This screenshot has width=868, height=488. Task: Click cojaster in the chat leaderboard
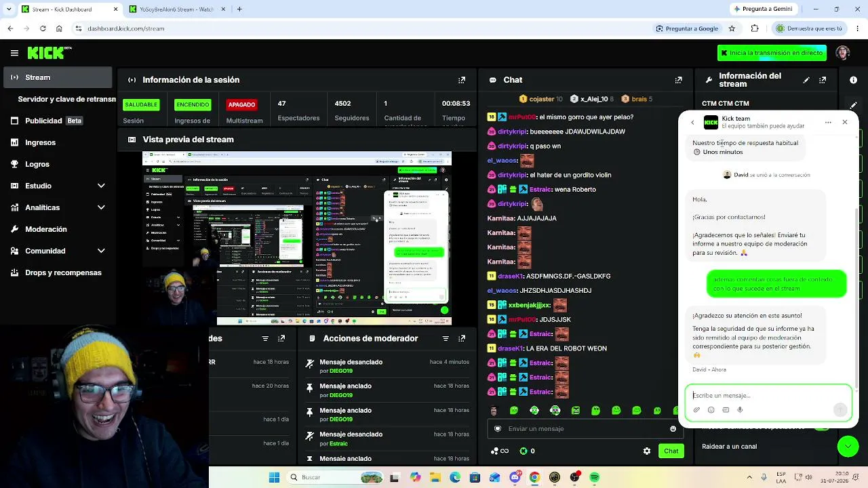(x=540, y=99)
